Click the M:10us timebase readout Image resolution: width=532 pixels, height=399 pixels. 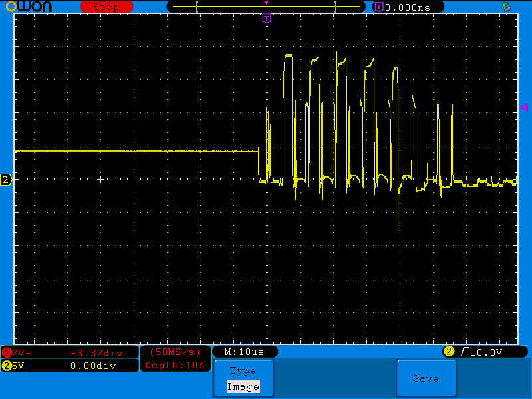244,352
